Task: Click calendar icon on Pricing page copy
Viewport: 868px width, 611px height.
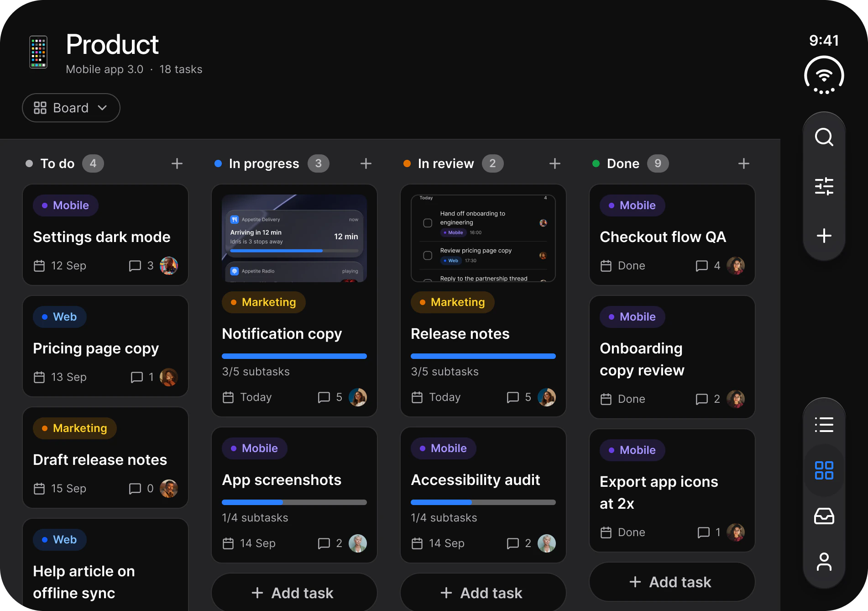Action: (39, 377)
